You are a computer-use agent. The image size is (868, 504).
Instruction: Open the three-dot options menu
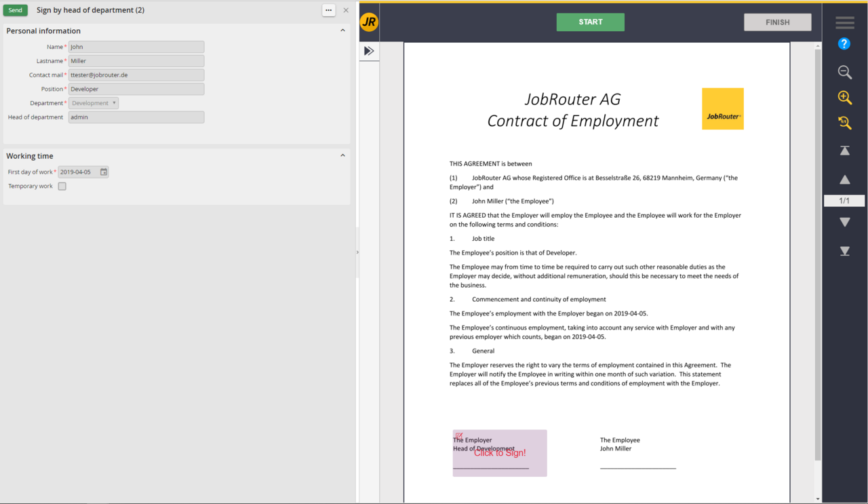(x=328, y=9)
